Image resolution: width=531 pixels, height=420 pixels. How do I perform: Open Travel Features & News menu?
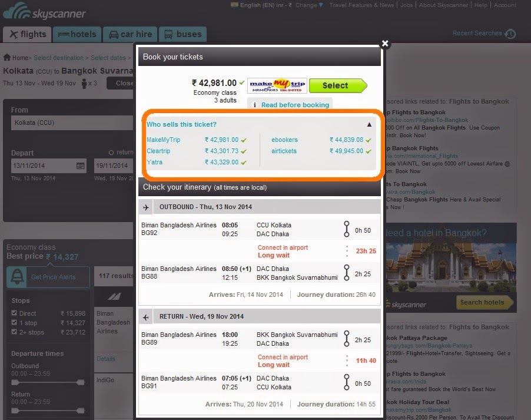tap(361, 5)
